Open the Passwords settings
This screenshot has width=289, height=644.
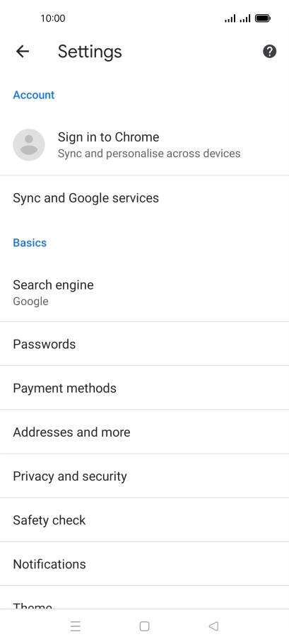144,344
